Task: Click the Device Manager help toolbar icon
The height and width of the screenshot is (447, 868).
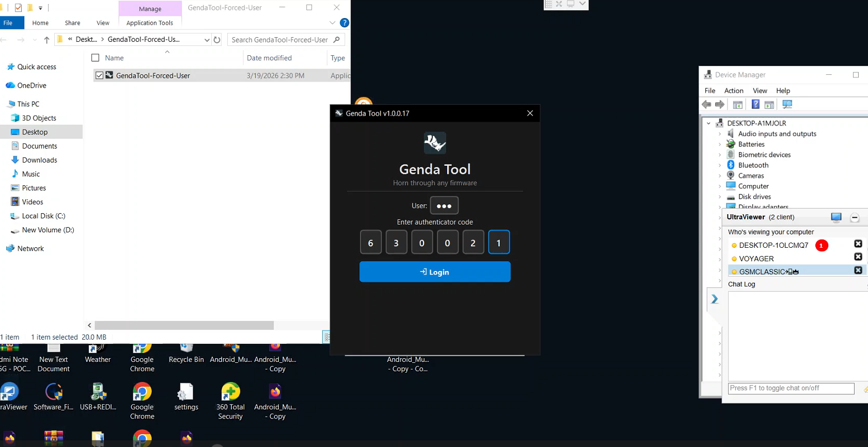Action: pos(755,104)
